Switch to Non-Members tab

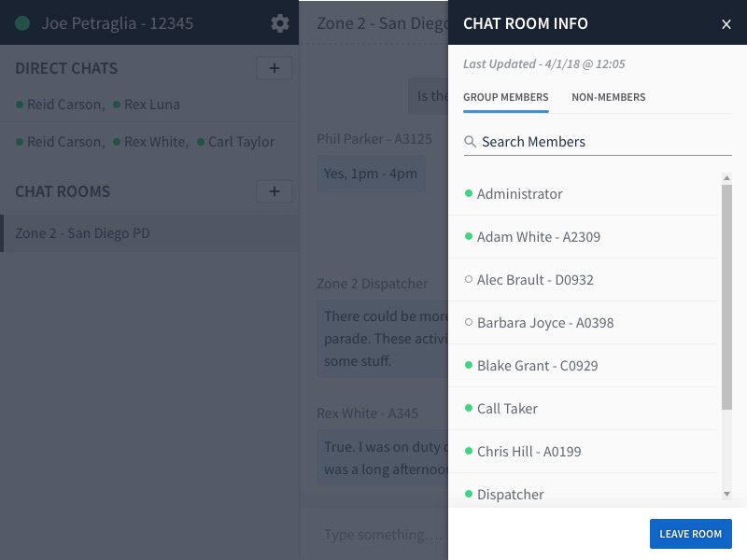tap(608, 97)
